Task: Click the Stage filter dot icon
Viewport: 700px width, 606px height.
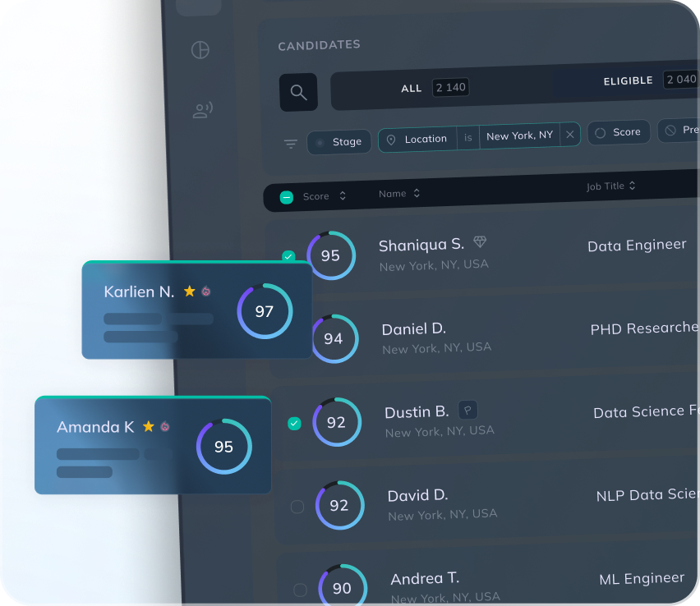Action: (320, 143)
